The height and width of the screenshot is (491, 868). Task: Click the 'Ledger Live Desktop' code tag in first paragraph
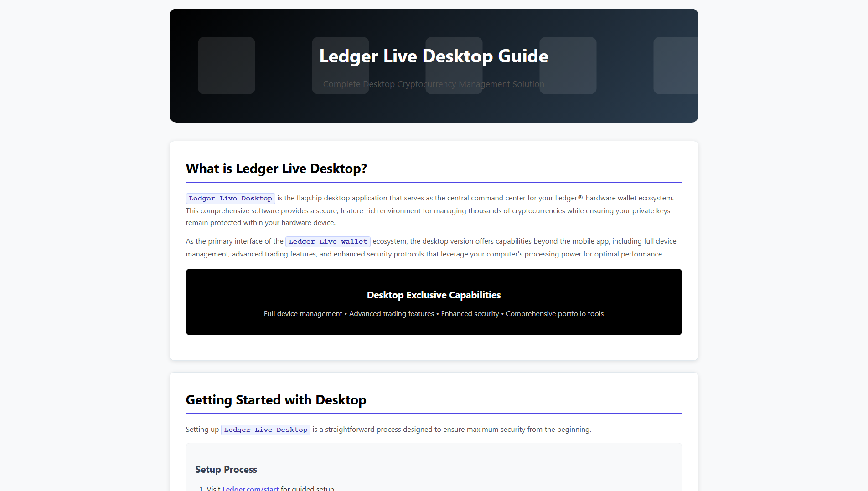230,198
